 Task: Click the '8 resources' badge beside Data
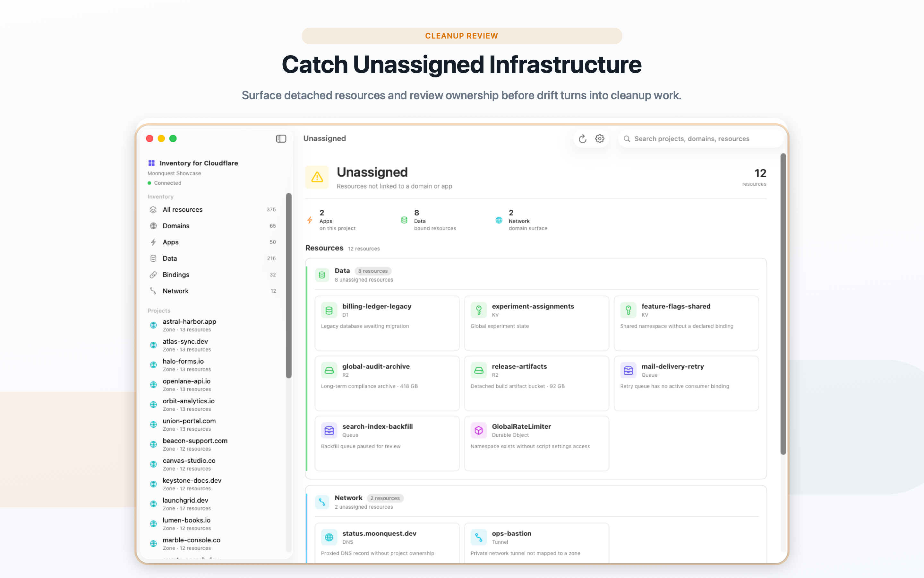pos(373,271)
